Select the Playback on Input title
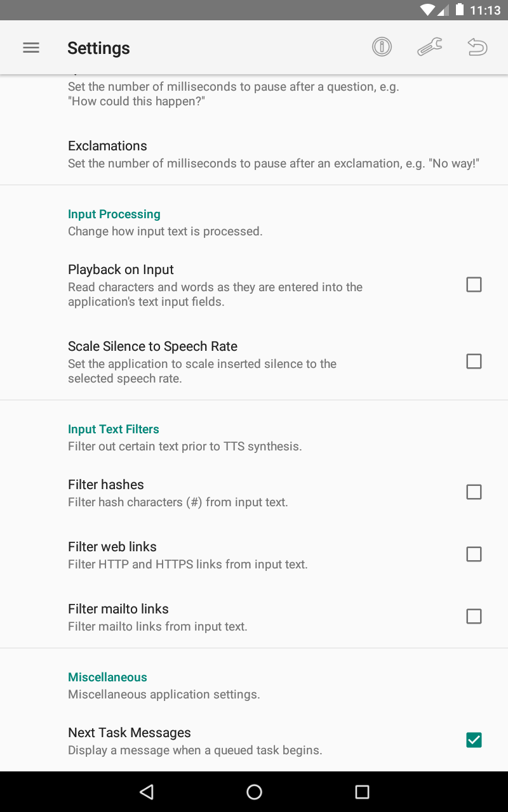Screen dimensions: 508x812 (x=121, y=270)
